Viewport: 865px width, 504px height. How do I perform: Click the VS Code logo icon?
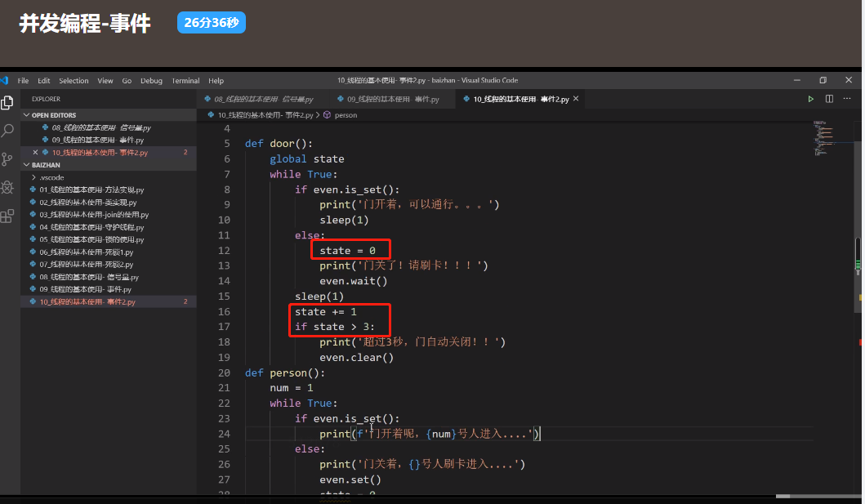4,81
